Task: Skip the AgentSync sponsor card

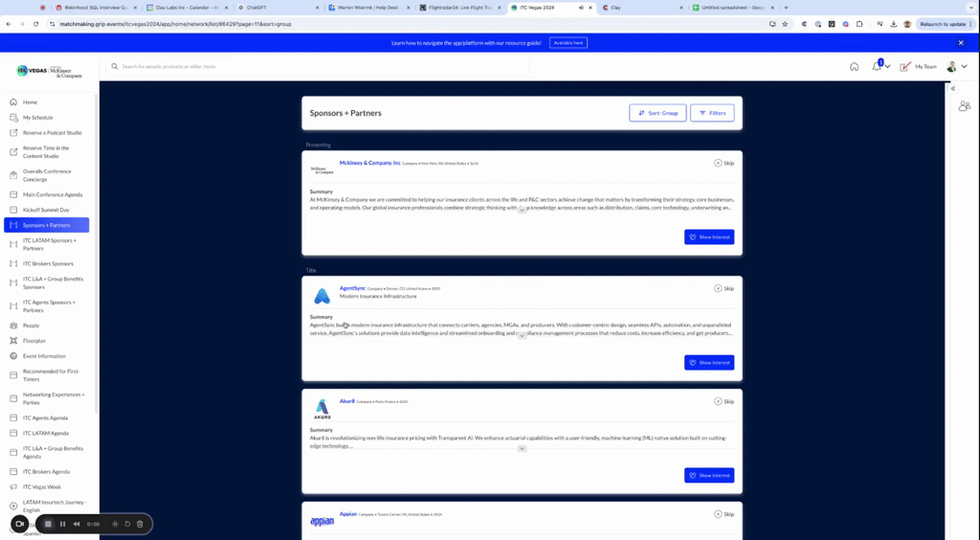Action: tap(724, 288)
